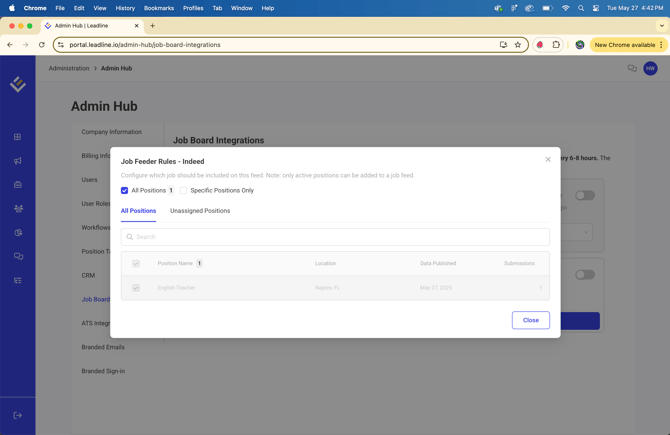Open the HW user avatar menu
Screen dimensions: 670x435
pyautogui.click(x=650, y=68)
